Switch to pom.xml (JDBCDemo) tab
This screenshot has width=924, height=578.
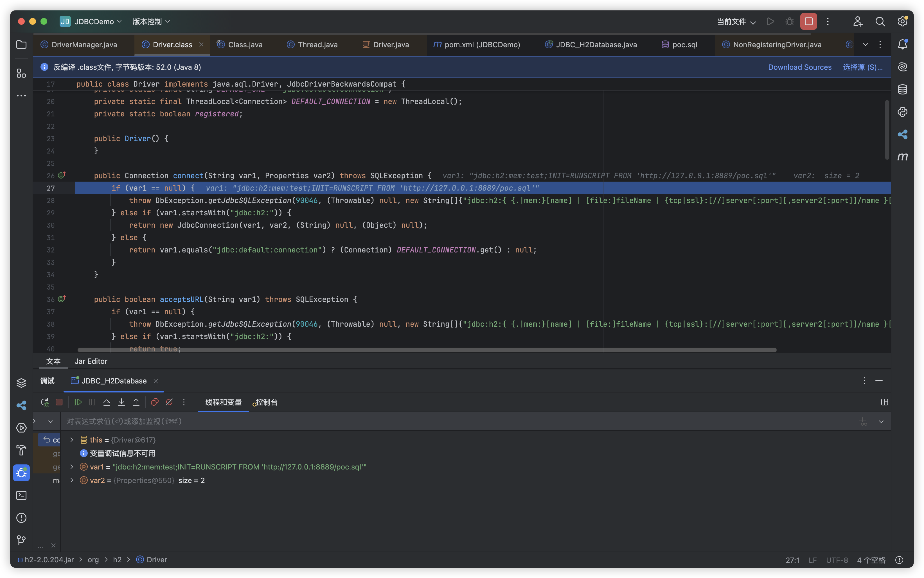(476, 45)
